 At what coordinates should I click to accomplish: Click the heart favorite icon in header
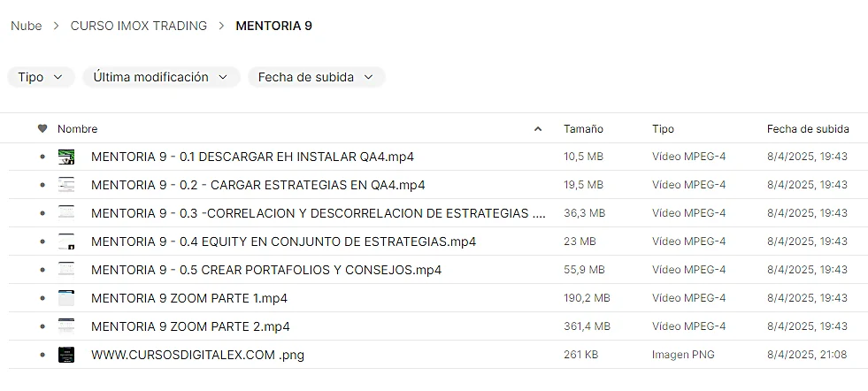pyautogui.click(x=42, y=129)
